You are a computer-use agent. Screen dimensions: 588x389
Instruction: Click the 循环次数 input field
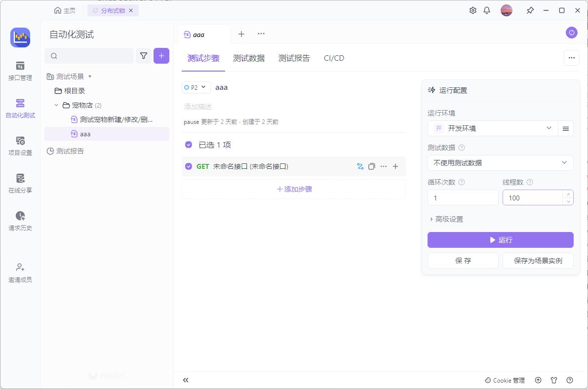click(x=463, y=198)
